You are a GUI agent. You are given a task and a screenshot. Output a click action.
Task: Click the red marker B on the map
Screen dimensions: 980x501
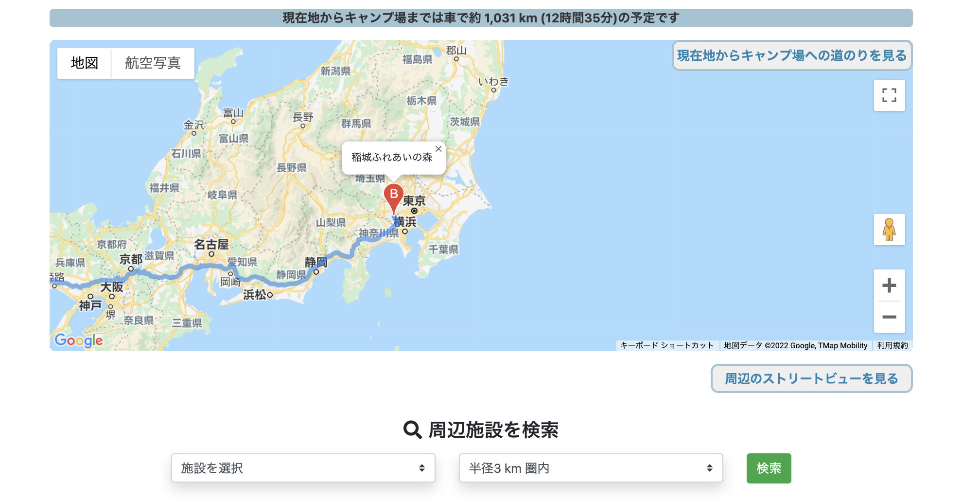[x=394, y=195]
